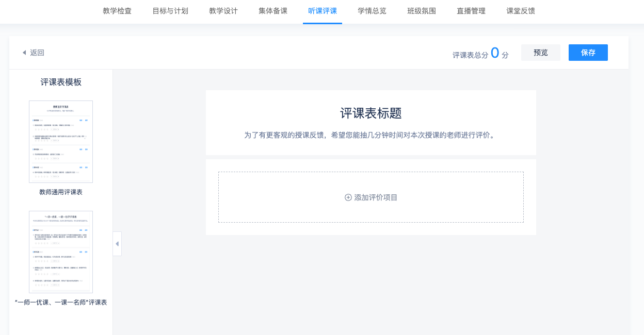The height and width of the screenshot is (335, 644).
Task: Click the 评课表标题 heading to edit
Action: click(x=371, y=113)
